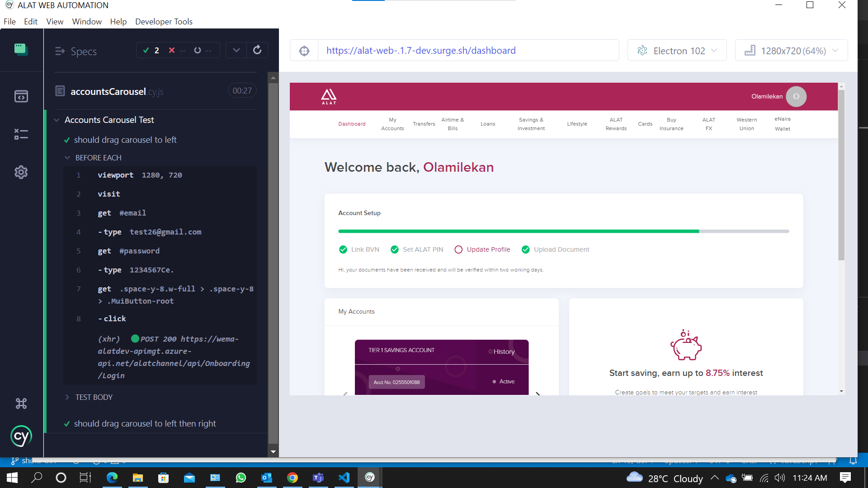Viewport: 868px width, 488px height.
Task: Click the Upload Document completed check
Action: pyautogui.click(x=526, y=249)
